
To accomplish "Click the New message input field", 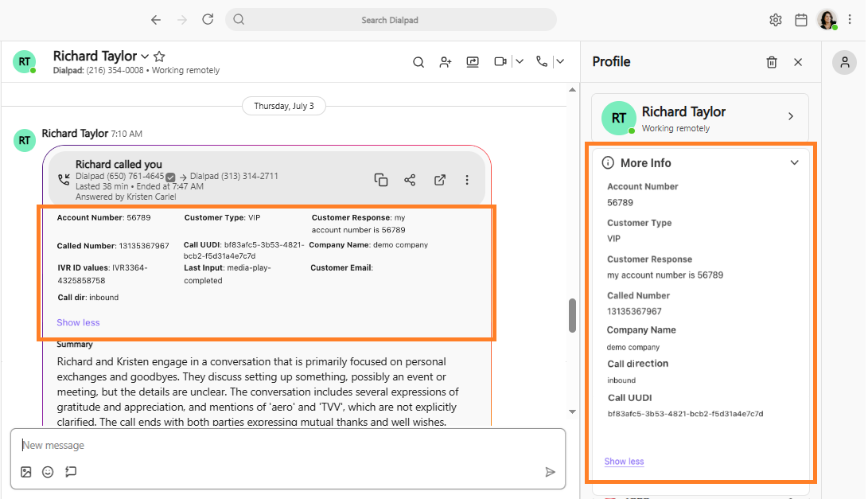I will point(288,445).
